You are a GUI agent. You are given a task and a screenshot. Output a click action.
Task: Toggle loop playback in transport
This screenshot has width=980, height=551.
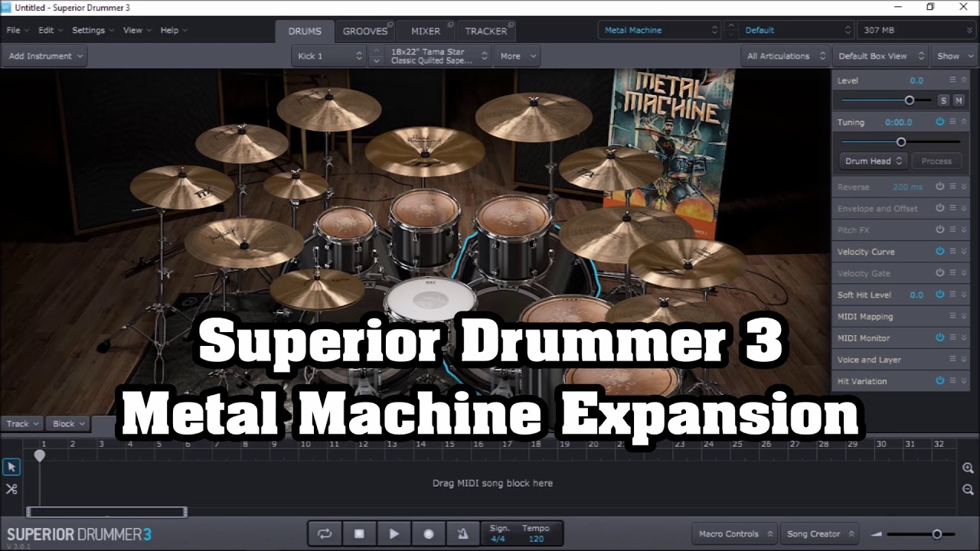(325, 533)
